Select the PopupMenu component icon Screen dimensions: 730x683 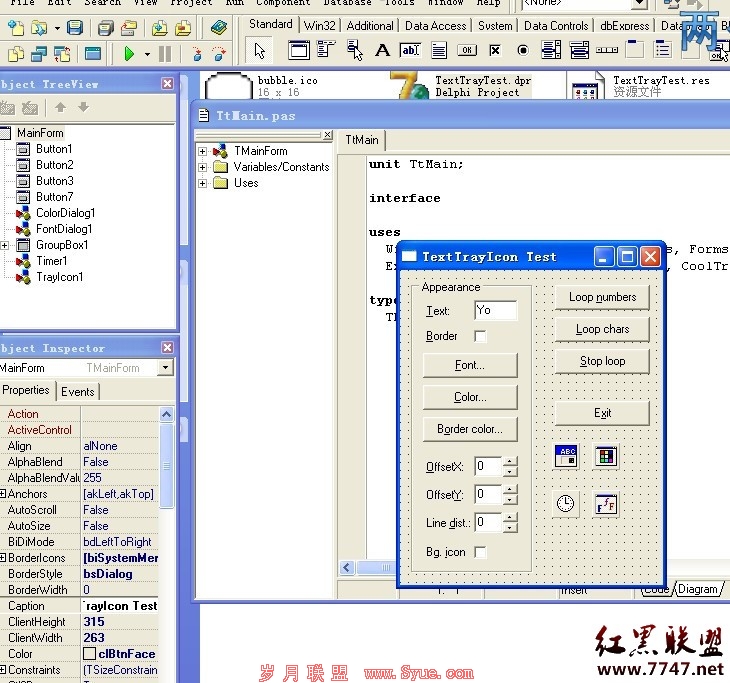355,50
